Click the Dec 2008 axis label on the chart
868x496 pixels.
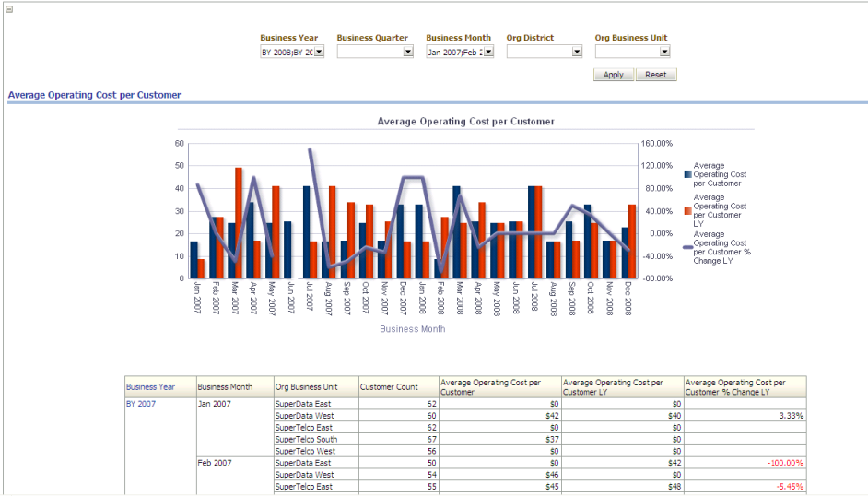[628, 298]
